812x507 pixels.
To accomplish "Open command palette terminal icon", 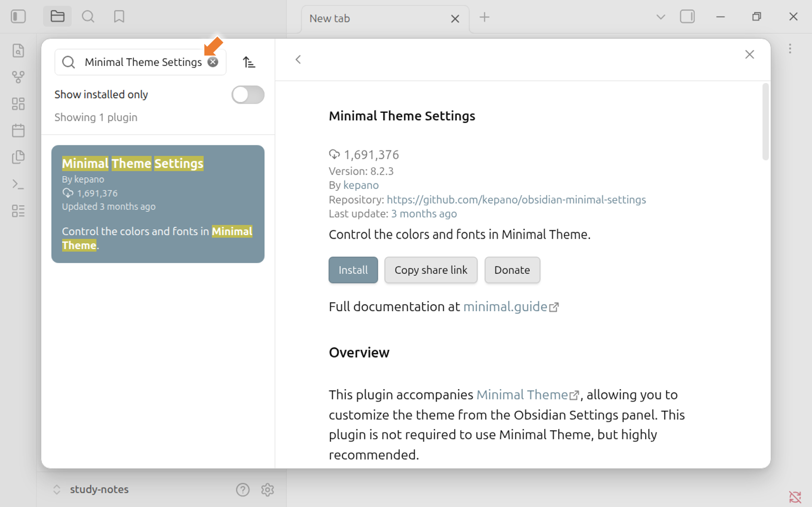I will click(x=18, y=184).
